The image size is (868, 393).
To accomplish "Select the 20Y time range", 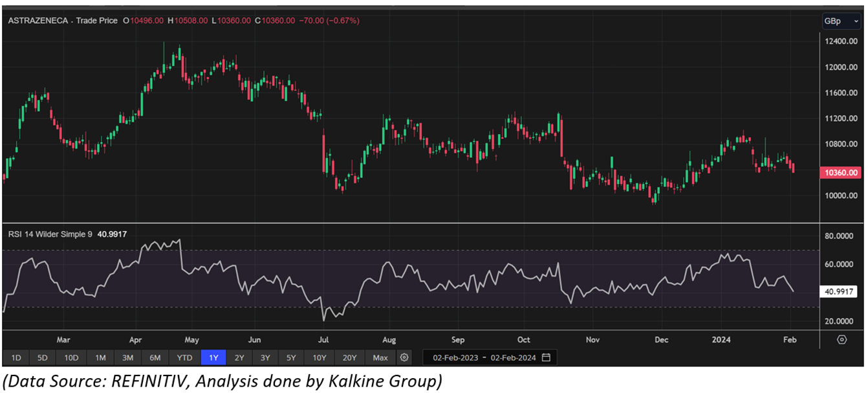I will point(350,357).
